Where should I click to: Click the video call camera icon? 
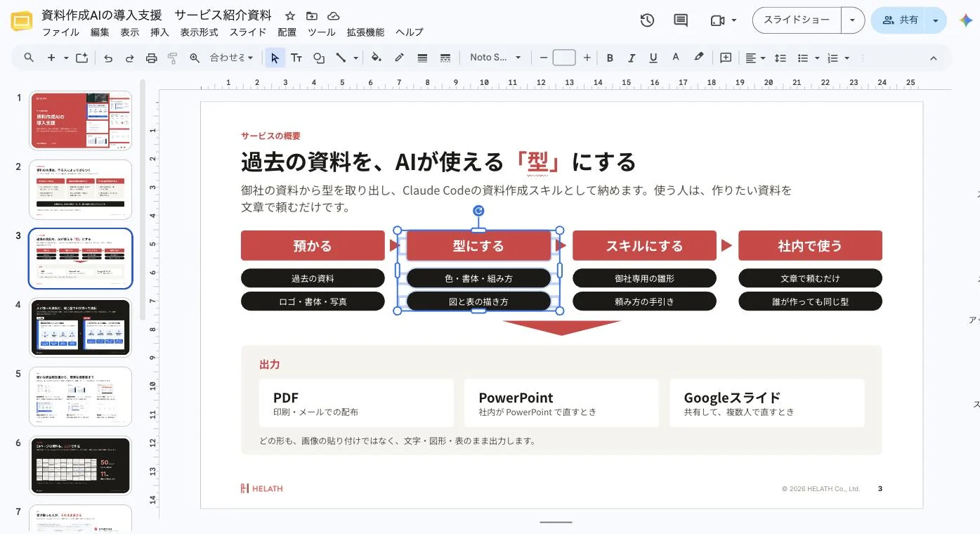point(717,20)
